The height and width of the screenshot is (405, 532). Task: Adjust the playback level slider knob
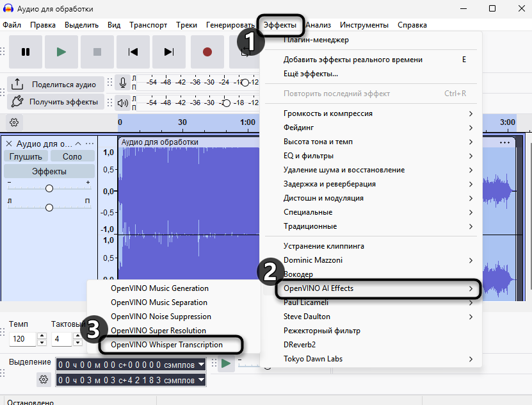point(227,103)
